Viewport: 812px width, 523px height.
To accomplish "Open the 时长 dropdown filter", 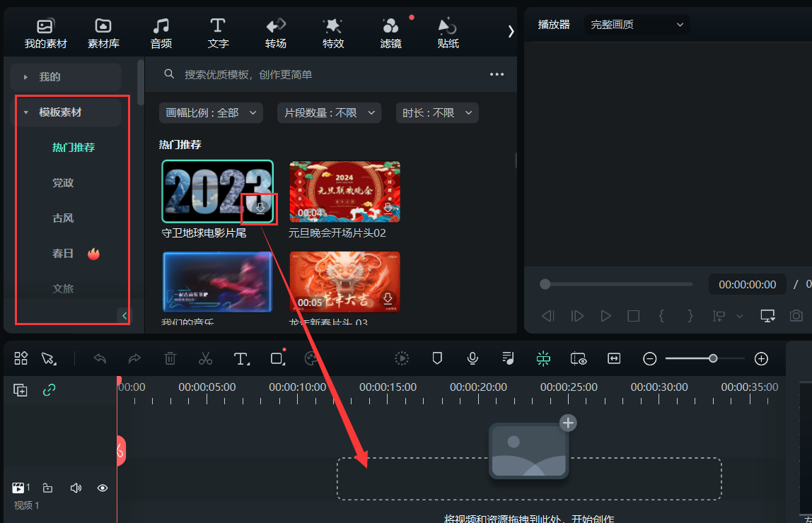I will tap(436, 113).
